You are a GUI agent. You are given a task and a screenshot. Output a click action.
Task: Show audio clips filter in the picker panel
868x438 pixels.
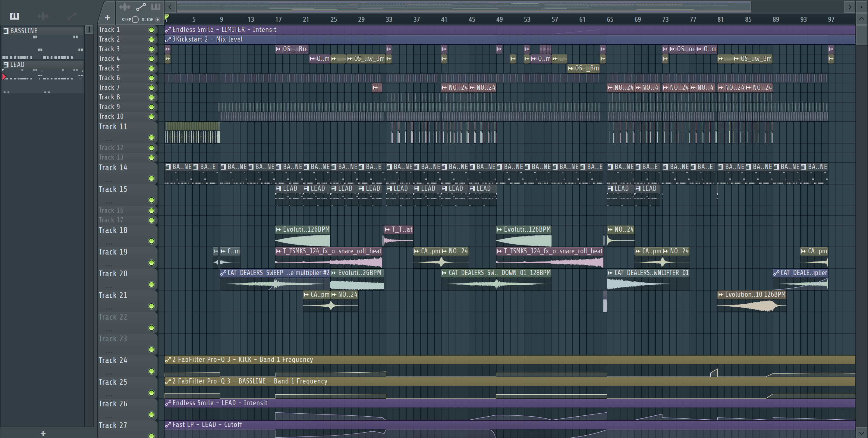(43, 16)
